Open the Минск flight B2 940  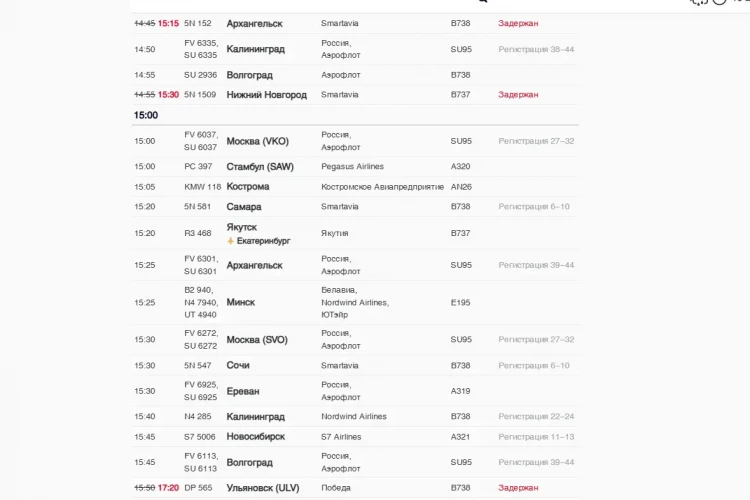pos(355,302)
